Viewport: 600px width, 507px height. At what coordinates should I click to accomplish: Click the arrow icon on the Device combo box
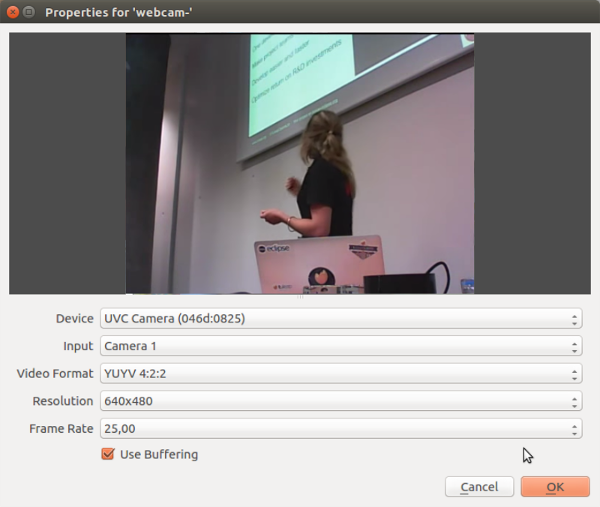(x=574, y=319)
